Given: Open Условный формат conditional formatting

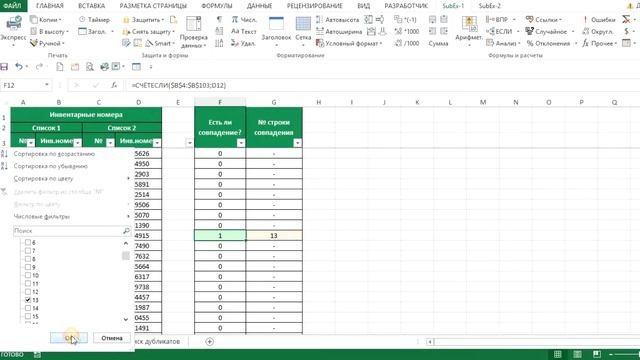Looking at the screenshot, I should point(349,43).
